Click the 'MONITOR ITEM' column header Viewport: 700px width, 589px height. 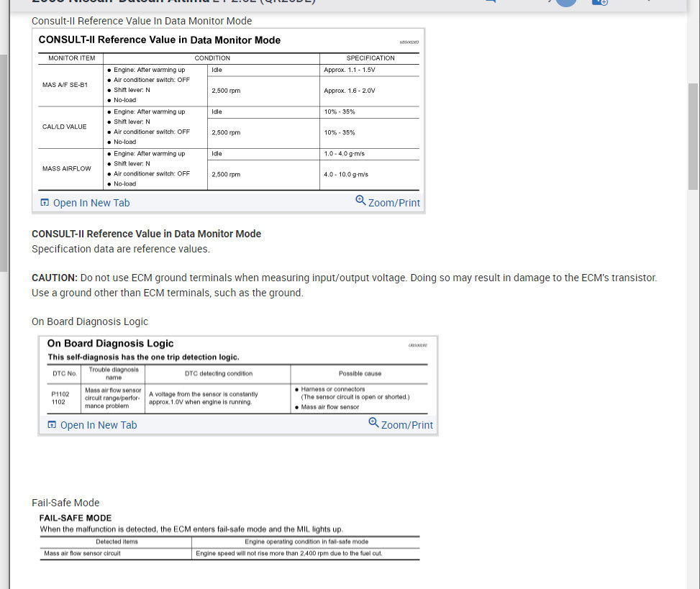click(71, 58)
